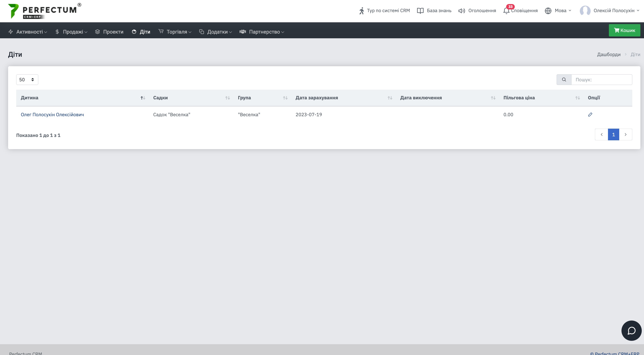Expand the Додатки menu
The image size is (644, 355).
[x=220, y=32]
